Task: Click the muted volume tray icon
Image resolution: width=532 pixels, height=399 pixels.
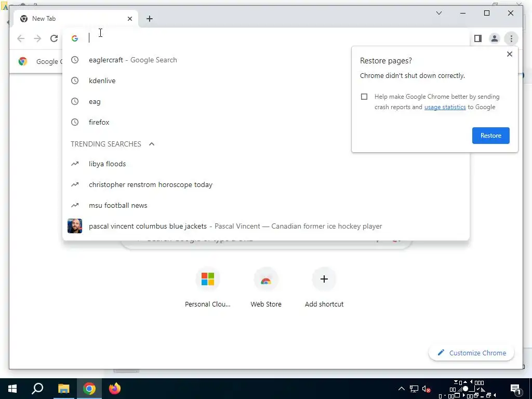Action: 426,389
